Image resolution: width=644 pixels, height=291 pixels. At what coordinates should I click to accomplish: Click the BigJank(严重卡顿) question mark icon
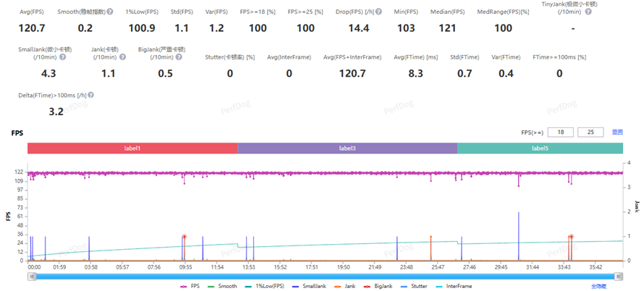coord(177,57)
